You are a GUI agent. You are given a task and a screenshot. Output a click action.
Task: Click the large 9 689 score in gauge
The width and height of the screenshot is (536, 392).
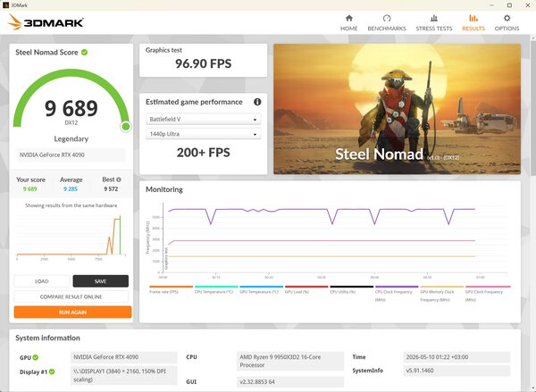pos(71,108)
